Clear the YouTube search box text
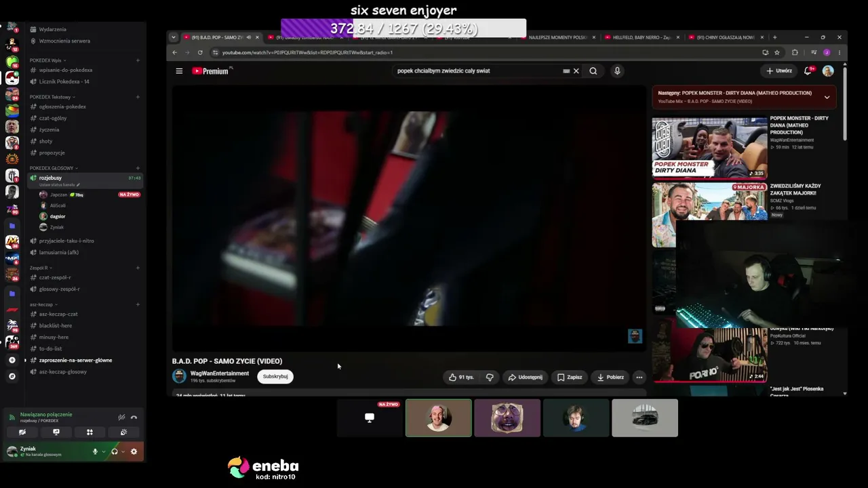Screen dimensions: 868x488 click(x=576, y=70)
